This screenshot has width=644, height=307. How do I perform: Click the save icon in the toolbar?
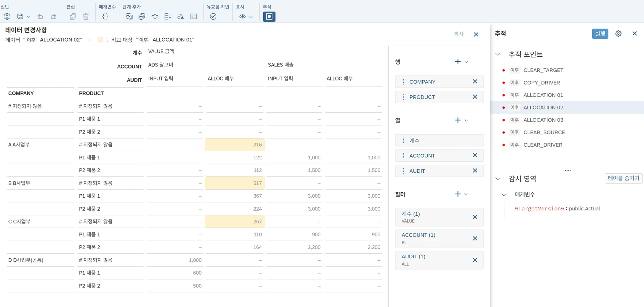tap(20, 16)
